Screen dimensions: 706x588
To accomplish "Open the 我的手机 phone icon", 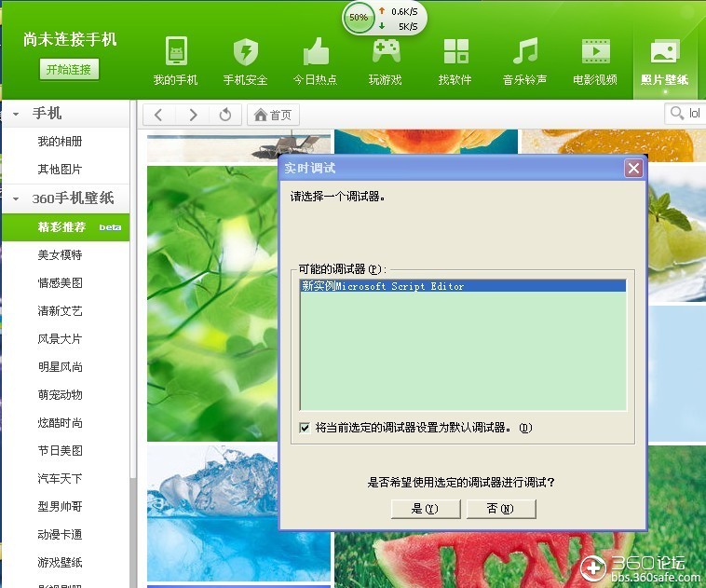I will click(x=176, y=51).
